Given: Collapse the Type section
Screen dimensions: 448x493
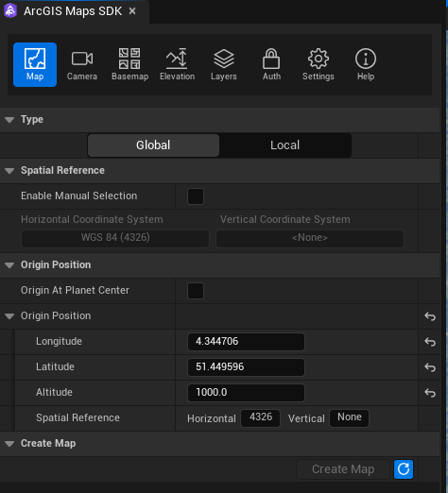Looking at the screenshot, I should click(x=9, y=120).
